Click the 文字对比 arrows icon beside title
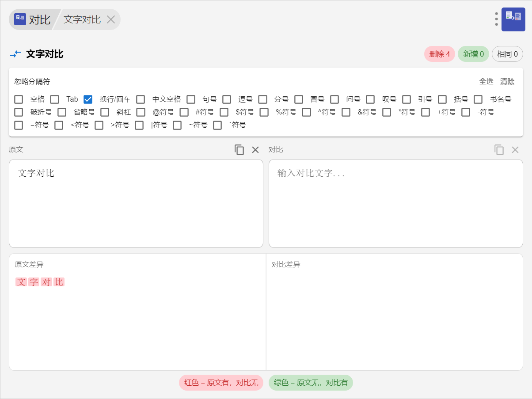This screenshot has height=399, width=532. 15,54
